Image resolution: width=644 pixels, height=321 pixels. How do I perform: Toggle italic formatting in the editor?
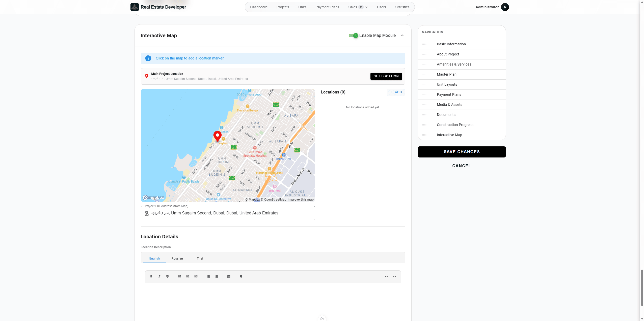click(159, 276)
